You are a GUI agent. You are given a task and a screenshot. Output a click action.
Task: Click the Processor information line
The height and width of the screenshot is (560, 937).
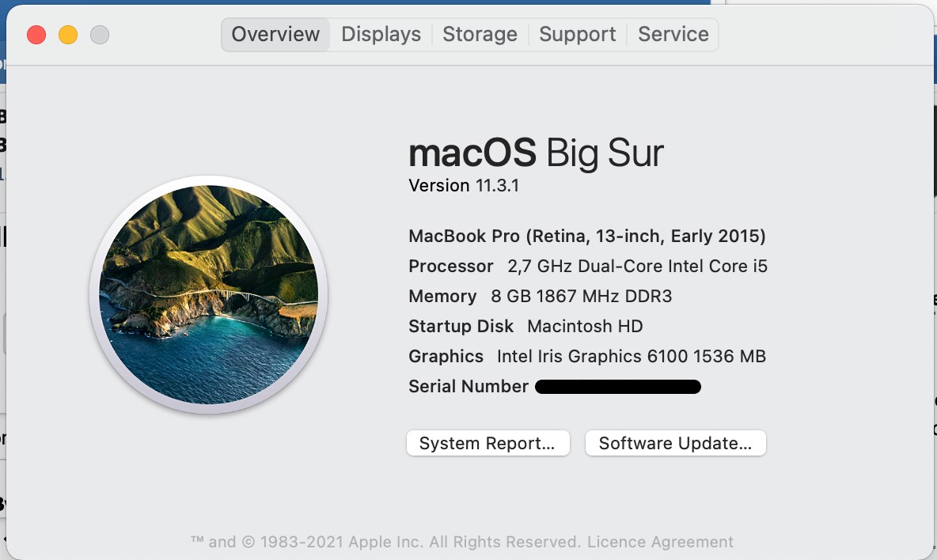(587, 267)
